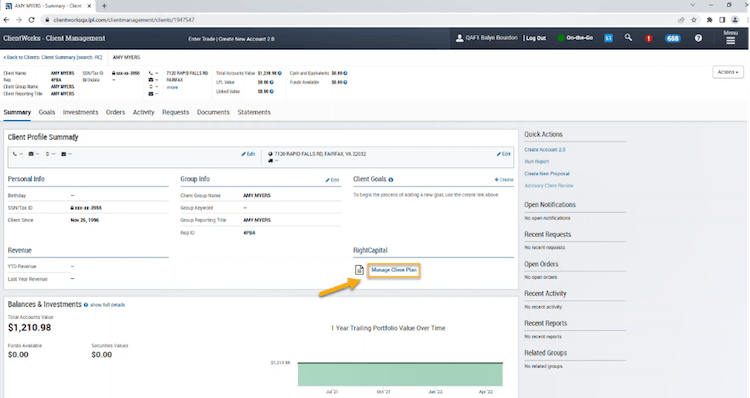Switch to the Goals tab
This screenshot has height=398, width=750.
click(x=47, y=112)
